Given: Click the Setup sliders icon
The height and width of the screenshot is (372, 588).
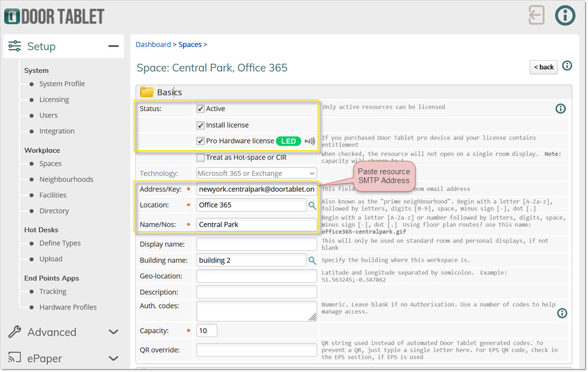Looking at the screenshot, I should (15, 46).
